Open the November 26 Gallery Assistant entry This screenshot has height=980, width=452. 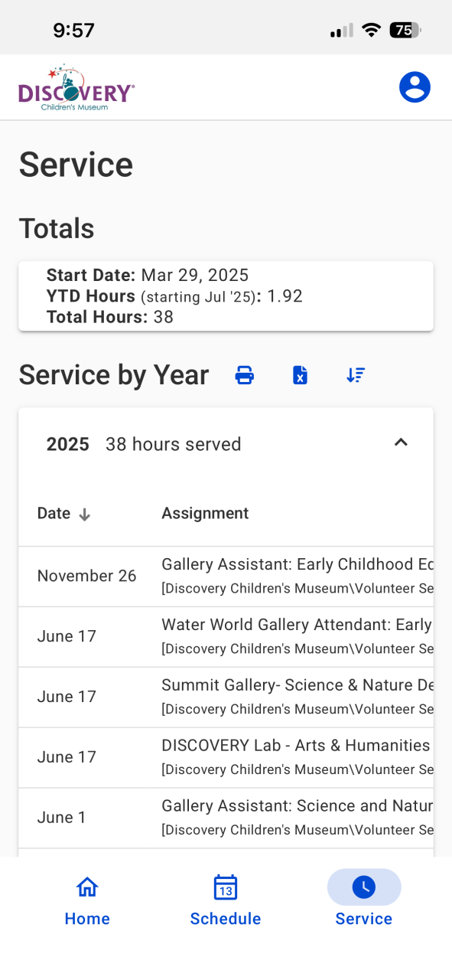coord(226,577)
